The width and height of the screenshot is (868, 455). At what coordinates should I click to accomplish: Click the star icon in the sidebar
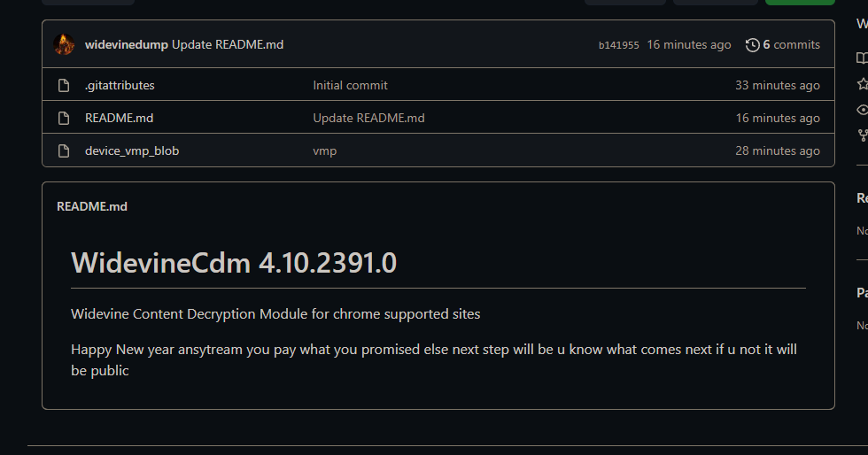862,84
